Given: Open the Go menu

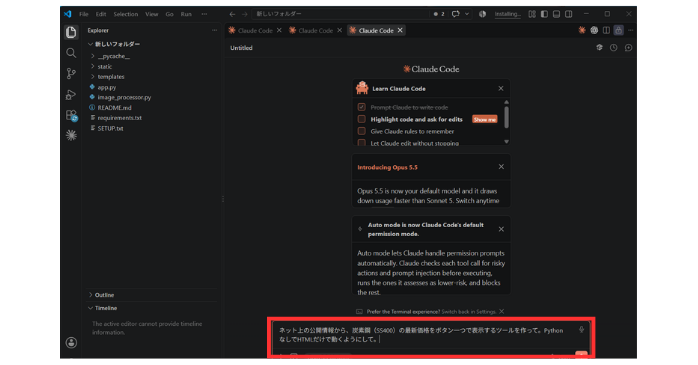Looking at the screenshot, I should 169,14.
